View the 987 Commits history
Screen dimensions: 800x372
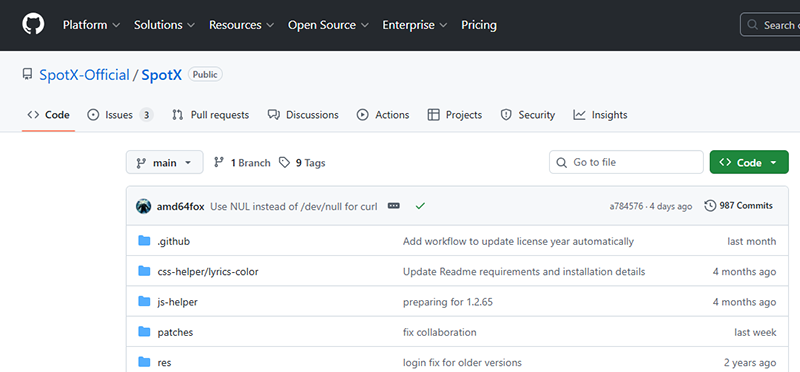point(738,206)
